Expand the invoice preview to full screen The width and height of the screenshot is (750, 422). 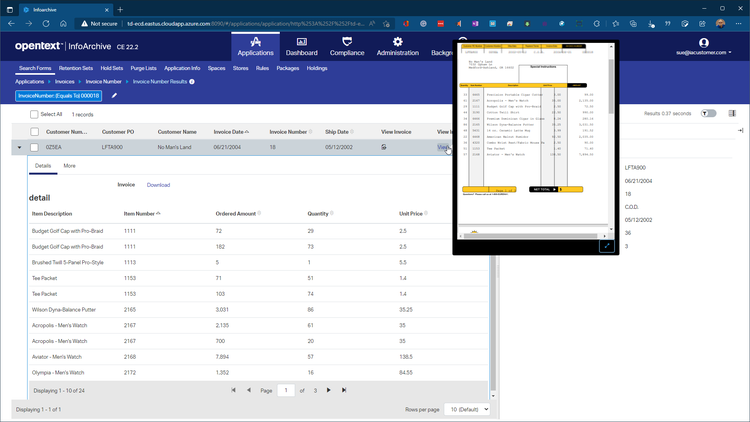coord(607,246)
